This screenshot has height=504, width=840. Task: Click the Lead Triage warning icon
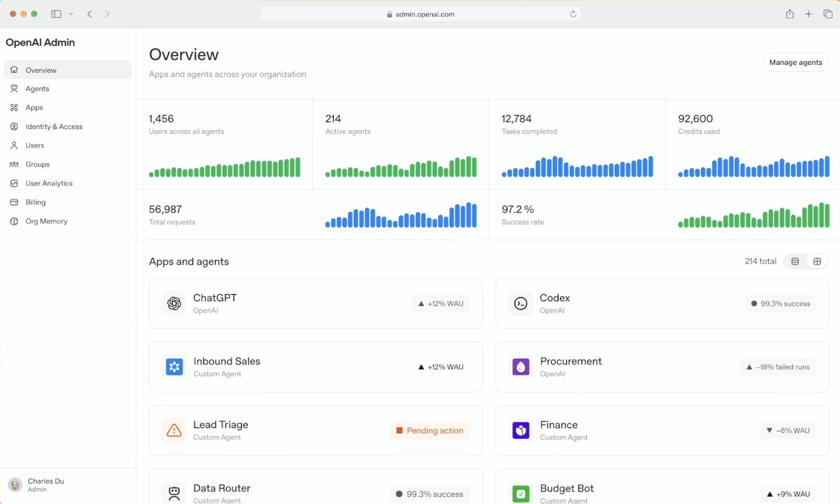tap(174, 430)
